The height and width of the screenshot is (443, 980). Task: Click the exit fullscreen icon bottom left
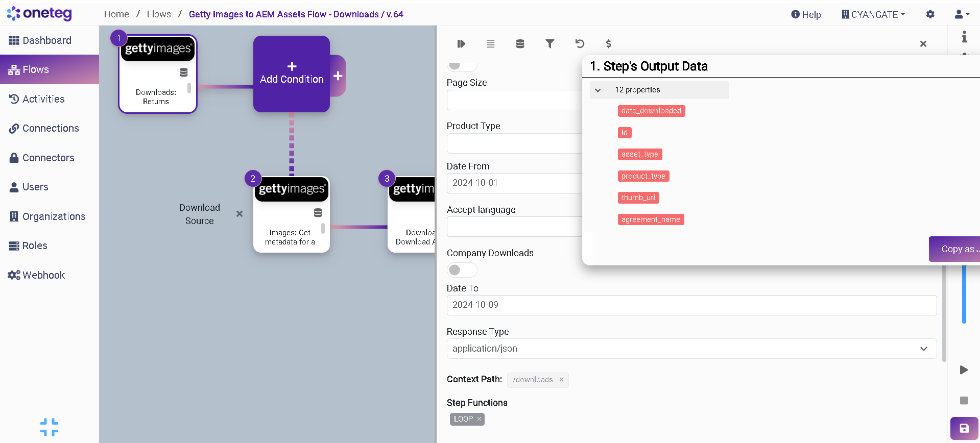pos(49,427)
